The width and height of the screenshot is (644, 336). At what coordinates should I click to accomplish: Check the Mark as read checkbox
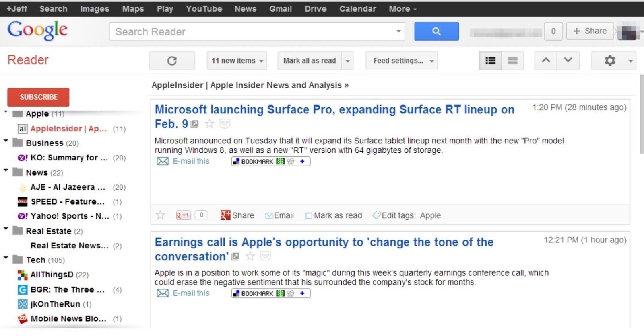click(309, 216)
